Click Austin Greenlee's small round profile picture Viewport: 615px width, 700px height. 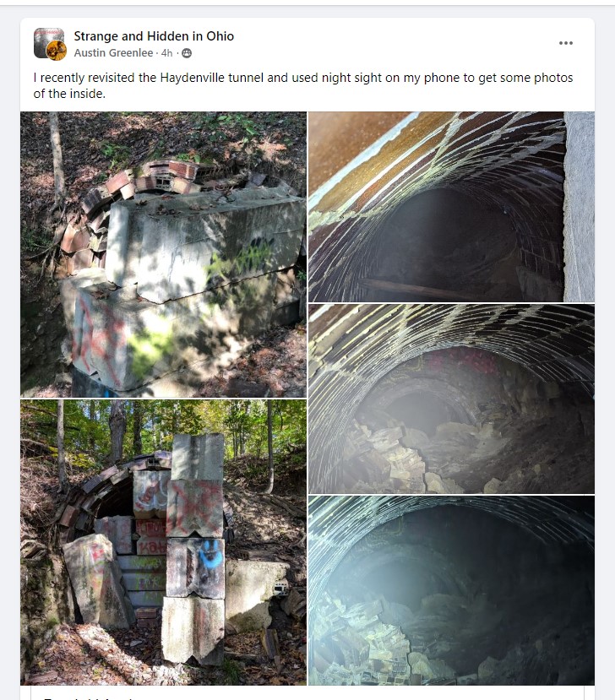tap(57, 51)
